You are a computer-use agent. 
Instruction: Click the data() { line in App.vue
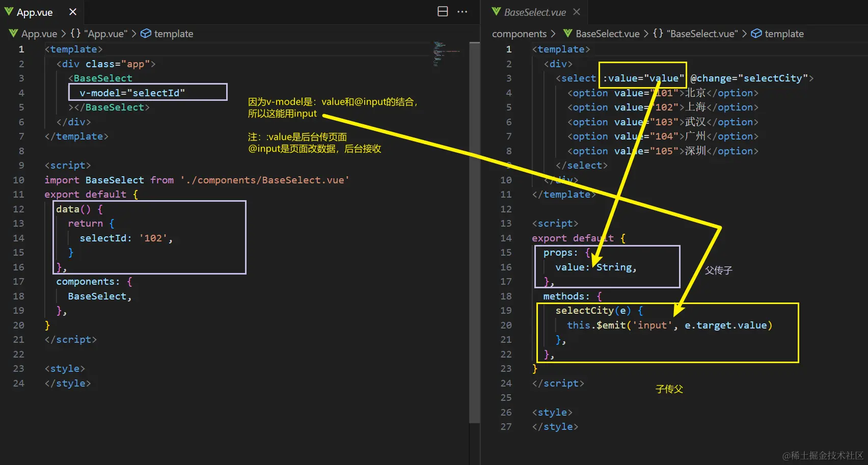(79, 209)
